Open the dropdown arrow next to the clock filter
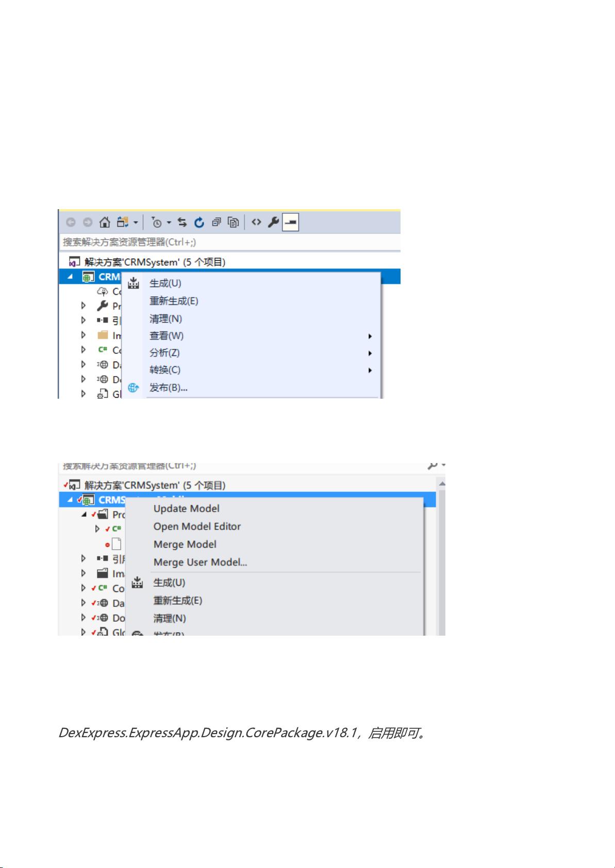The image size is (615, 868). [x=169, y=223]
